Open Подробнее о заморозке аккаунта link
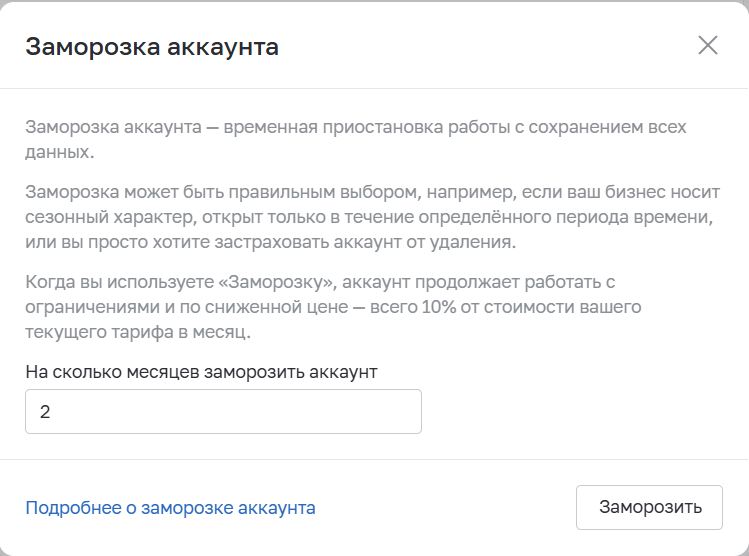This screenshot has height=556, width=749. pos(170,508)
